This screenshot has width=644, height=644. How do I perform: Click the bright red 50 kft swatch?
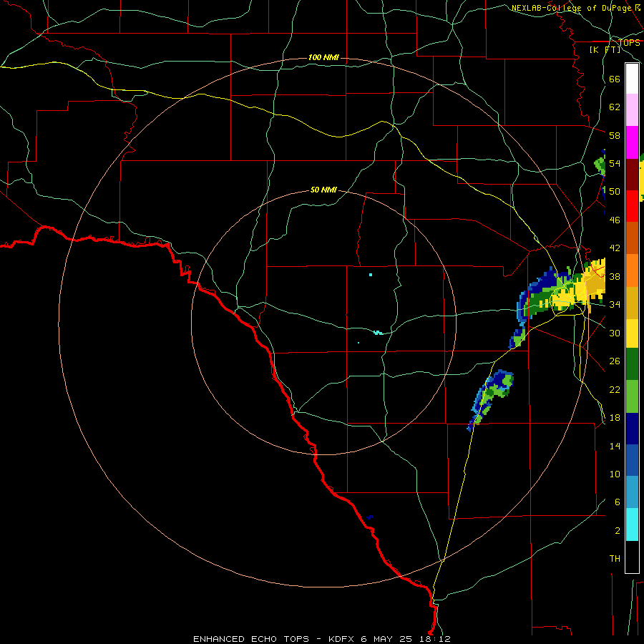632,206
